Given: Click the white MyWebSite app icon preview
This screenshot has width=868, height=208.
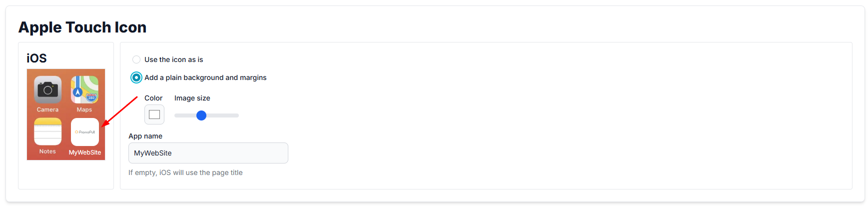Looking at the screenshot, I should pyautogui.click(x=85, y=132).
